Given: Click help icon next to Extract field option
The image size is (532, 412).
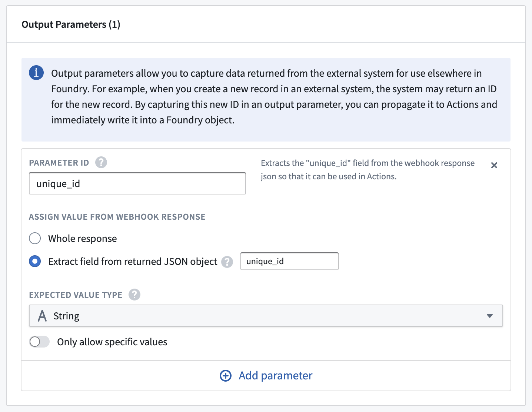Looking at the screenshot, I should (227, 262).
